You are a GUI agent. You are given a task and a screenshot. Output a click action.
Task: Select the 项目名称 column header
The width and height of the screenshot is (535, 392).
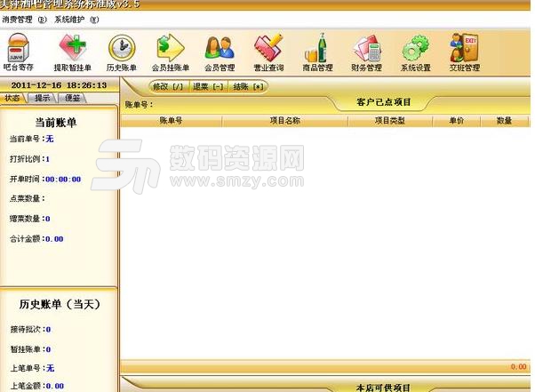285,121
